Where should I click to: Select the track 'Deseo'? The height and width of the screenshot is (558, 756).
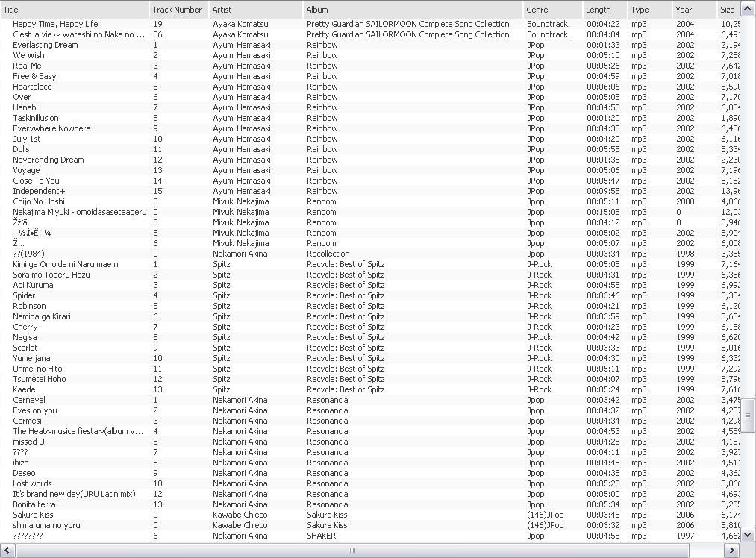click(x=24, y=473)
